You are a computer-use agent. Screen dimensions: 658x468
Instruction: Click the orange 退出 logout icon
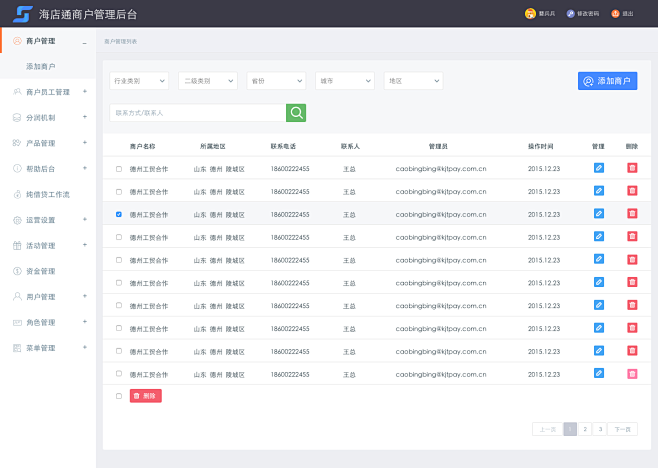[x=615, y=14]
